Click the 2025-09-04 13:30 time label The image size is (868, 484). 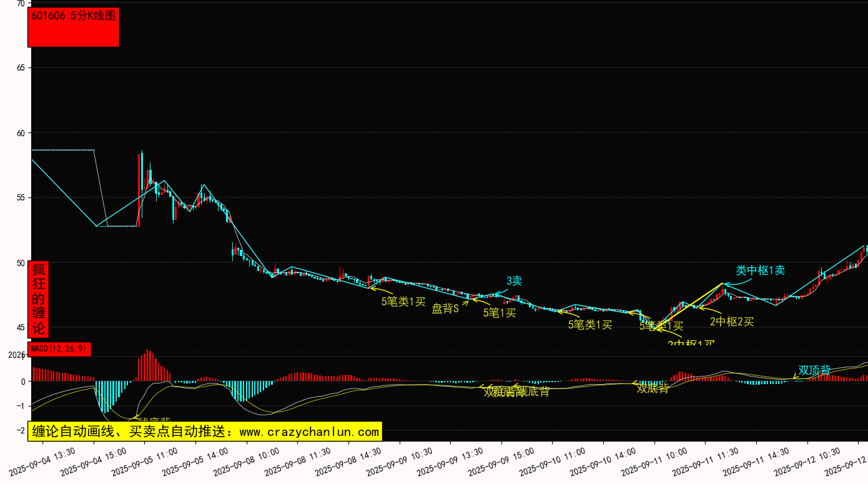(x=43, y=461)
